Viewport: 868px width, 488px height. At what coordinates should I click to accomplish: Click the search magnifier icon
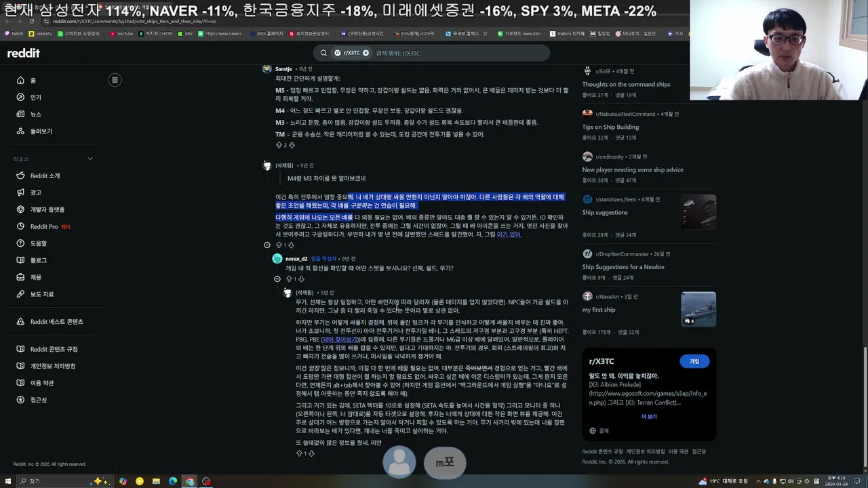point(323,53)
